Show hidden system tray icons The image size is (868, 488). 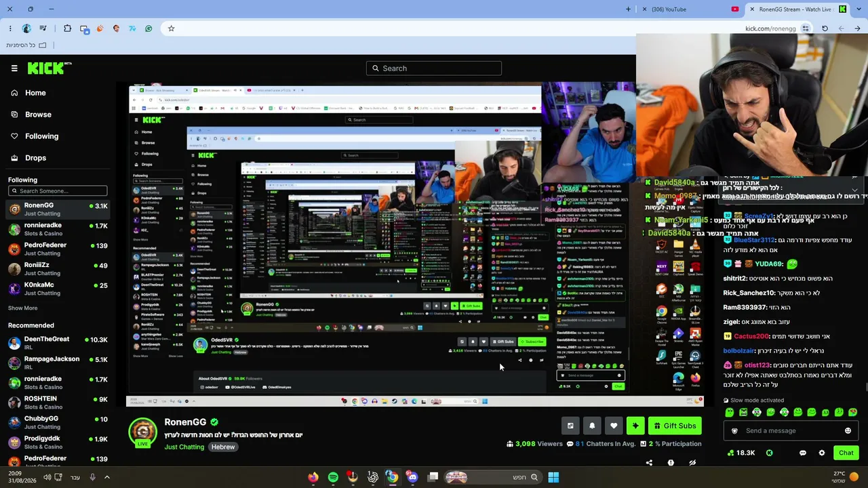click(106, 477)
